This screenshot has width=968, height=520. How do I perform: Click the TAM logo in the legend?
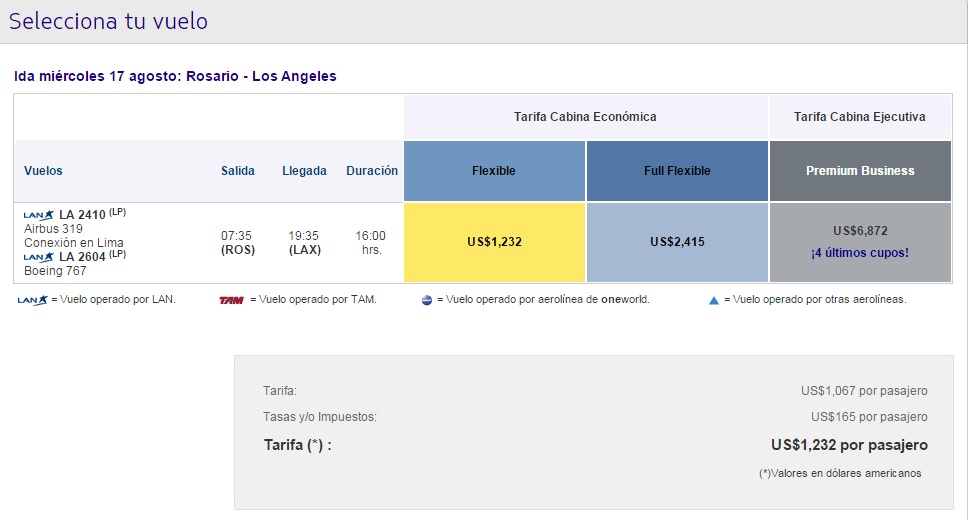point(232,300)
